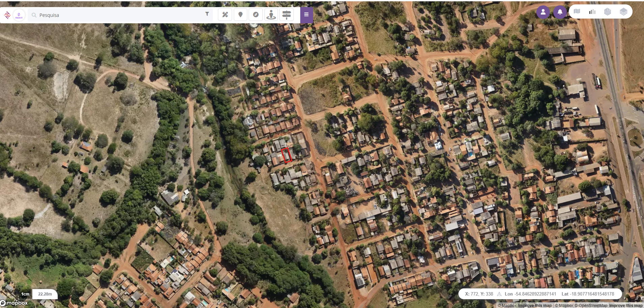Open the ruler and pencil measurement tool
Screen dimensions: 644x308
[225, 15]
